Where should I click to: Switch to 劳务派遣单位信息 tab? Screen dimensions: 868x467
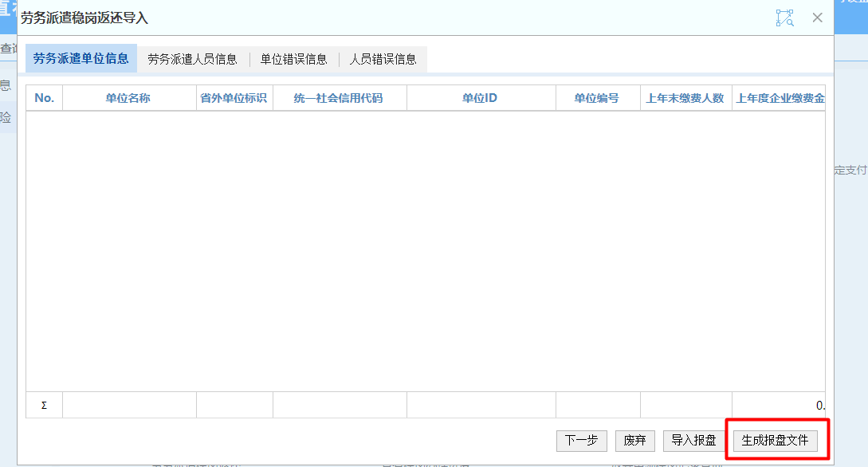coord(81,59)
